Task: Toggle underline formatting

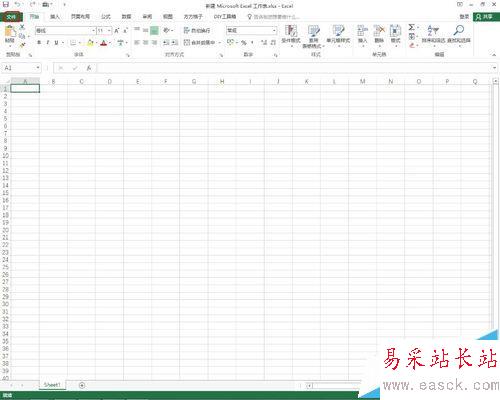Action: [x=56, y=43]
